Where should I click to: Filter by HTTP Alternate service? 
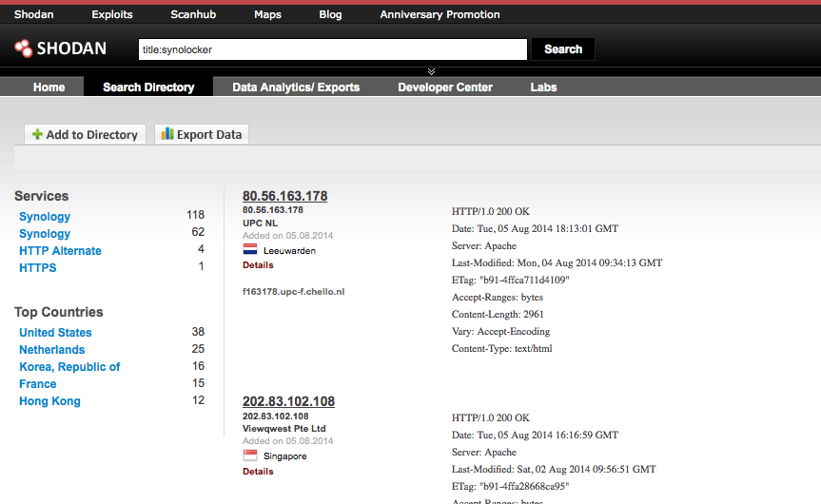tap(60, 251)
